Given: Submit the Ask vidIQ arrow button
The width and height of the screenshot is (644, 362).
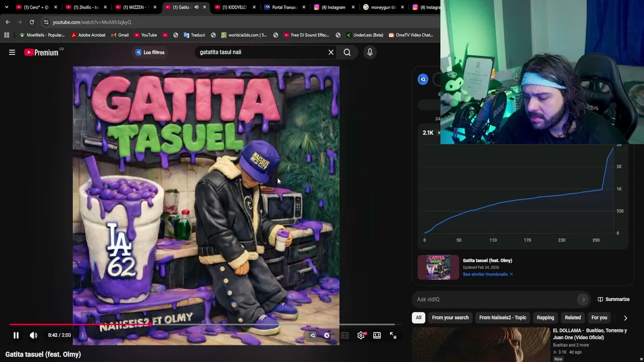Looking at the screenshot, I should [584, 300].
